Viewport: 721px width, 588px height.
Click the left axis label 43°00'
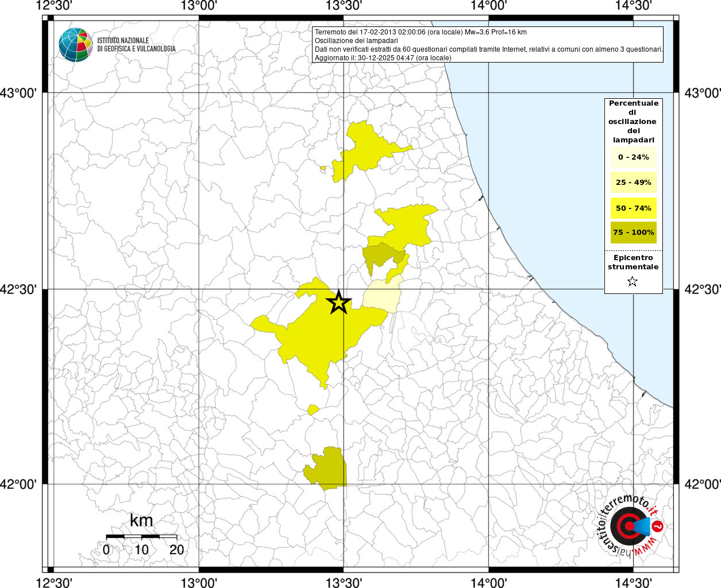tap(19, 93)
